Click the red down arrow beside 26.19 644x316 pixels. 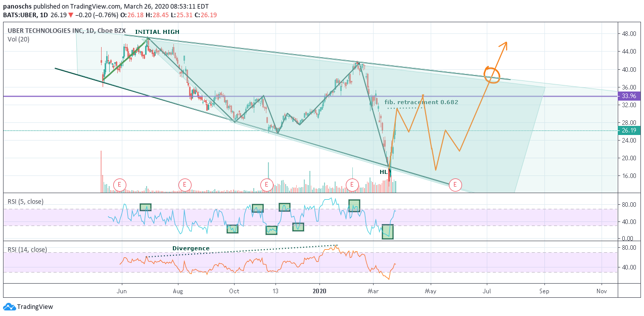[70, 15]
